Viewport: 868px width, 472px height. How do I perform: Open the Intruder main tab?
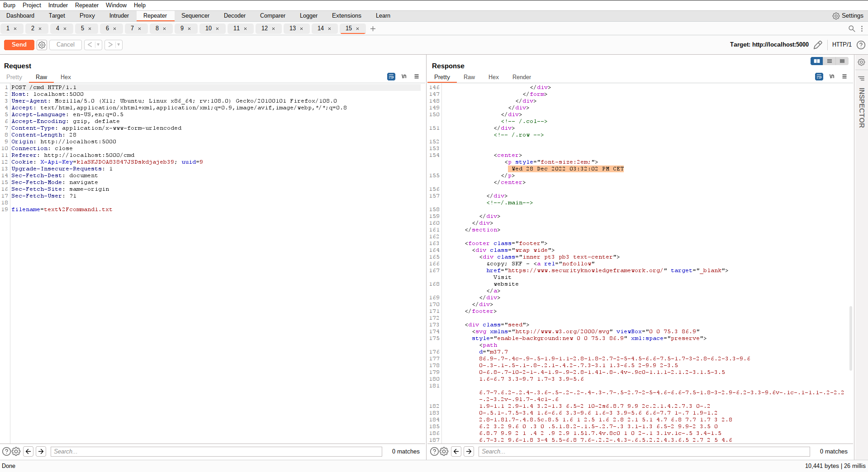pyautogui.click(x=119, y=16)
